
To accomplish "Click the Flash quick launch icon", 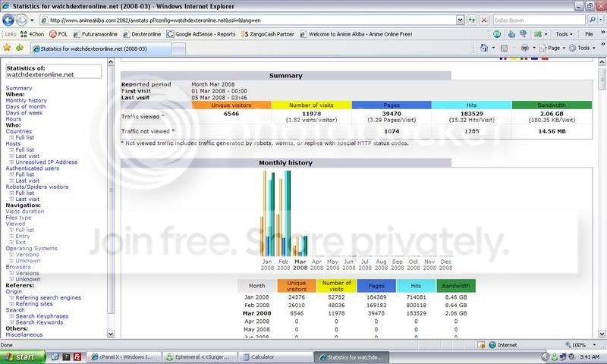I will (x=77, y=356).
